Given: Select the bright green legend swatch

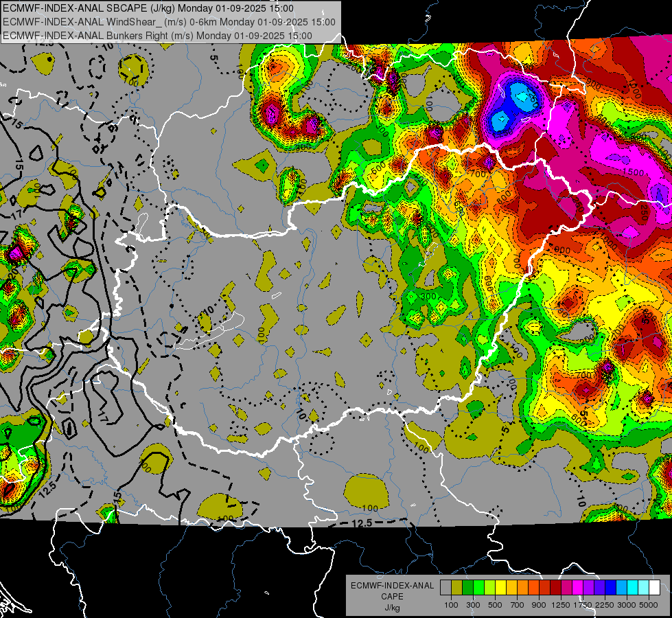Looking at the screenshot, I should coord(478,588).
